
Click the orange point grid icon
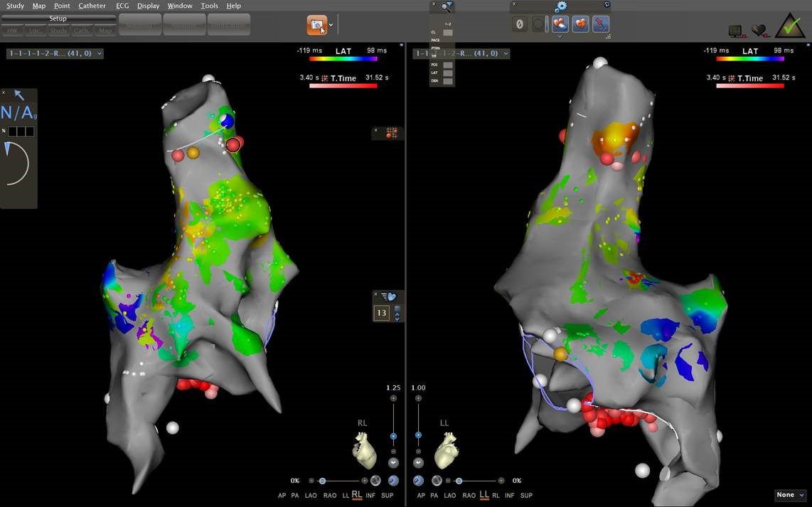coord(391,133)
